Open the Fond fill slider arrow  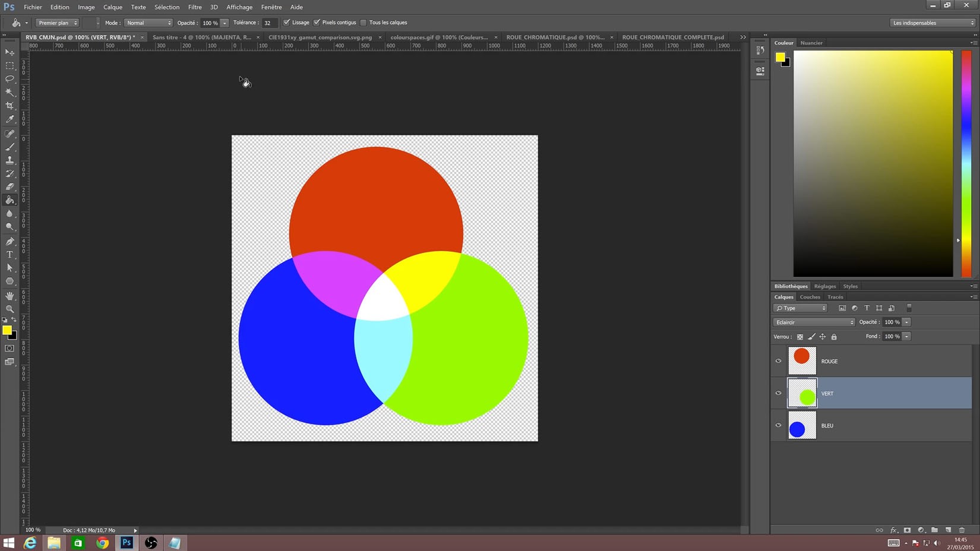pos(907,336)
